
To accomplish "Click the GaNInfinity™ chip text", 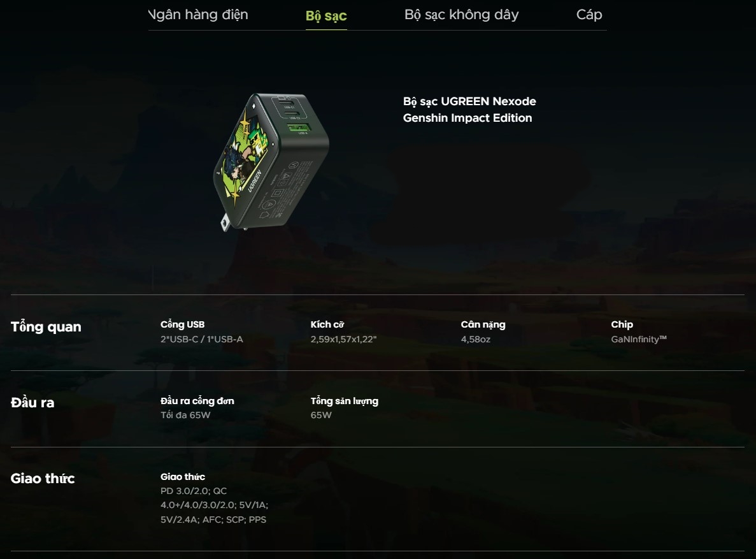I will coord(638,339).
